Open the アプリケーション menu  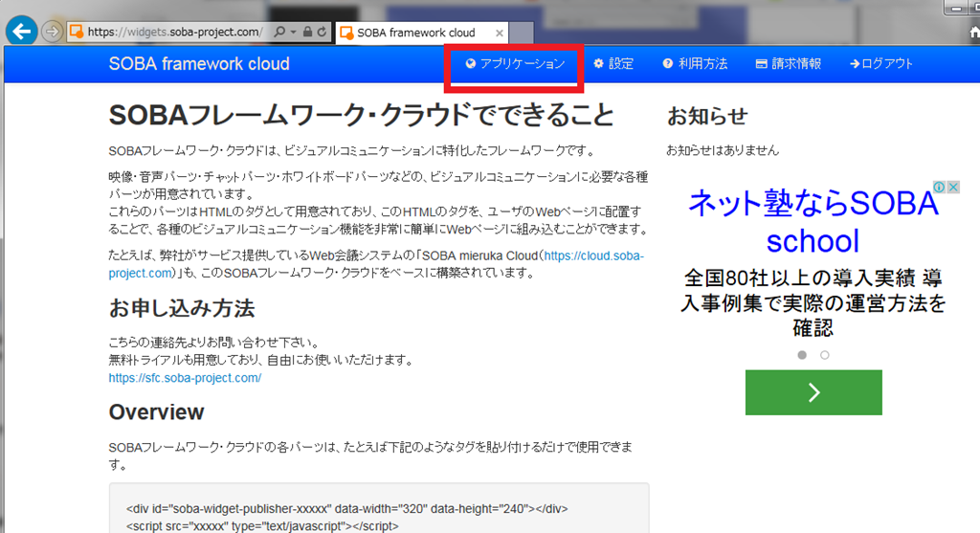point(515,64)
